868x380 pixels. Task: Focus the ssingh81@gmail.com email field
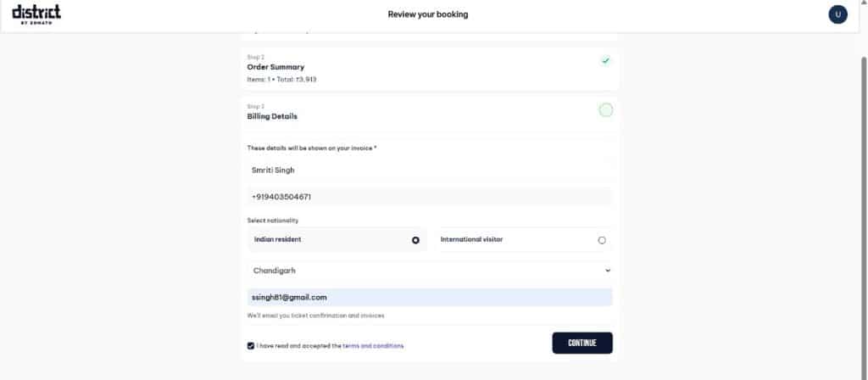click(x=431, y=298)
